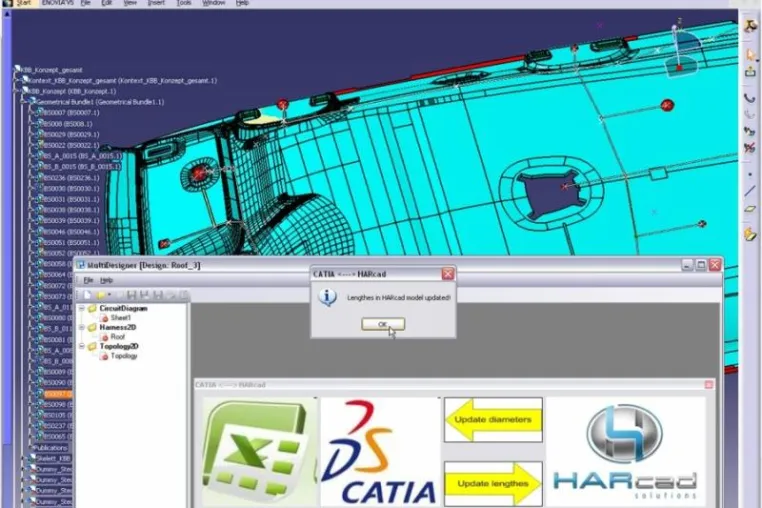Click third Save icon in MultiDesigner toolbar
The image size is (762, 508).
[x=158, y=295]
